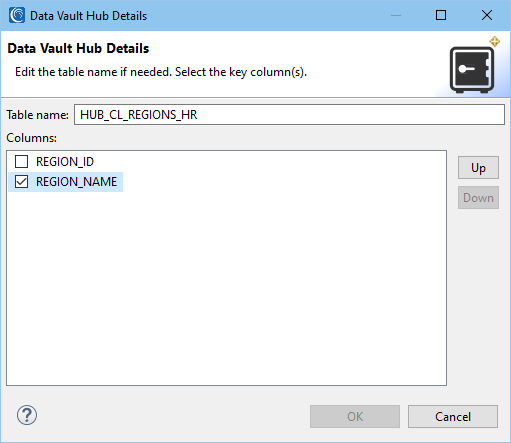
Task: Click the Columns label
Action: (32, 138)
